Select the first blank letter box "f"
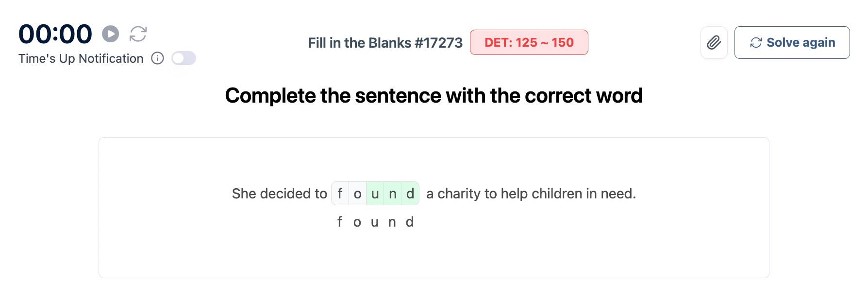 click(340, 194)
